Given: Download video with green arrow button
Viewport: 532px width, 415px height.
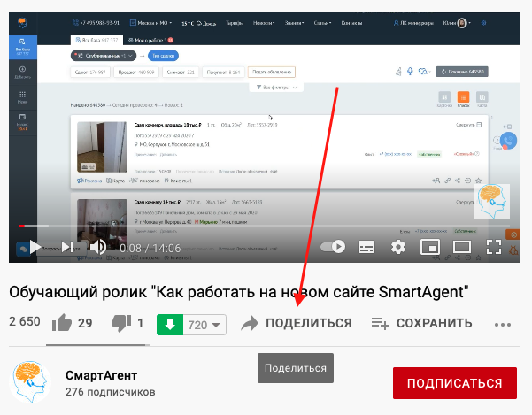Looking at the screenshot, I should click(x=170, y=325).
